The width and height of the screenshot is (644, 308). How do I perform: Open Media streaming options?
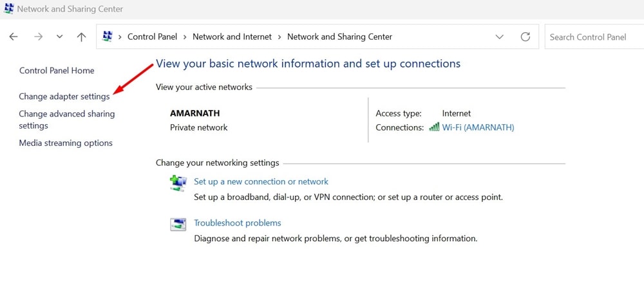(66, 143)
